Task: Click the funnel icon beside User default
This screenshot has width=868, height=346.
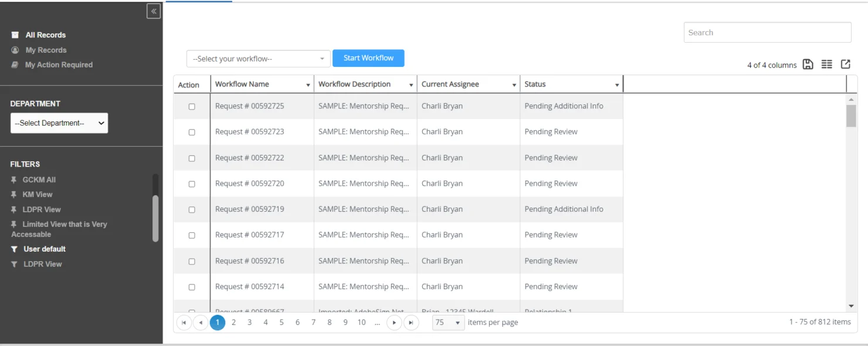Action: coord(14,249)
